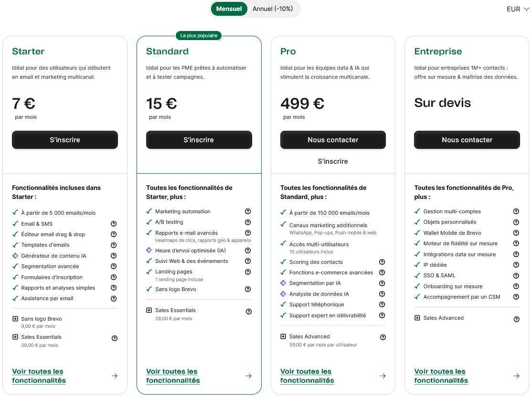Expand Sans logo Brevo add-on in Starter
532x397 pixels.
(15, 319)
